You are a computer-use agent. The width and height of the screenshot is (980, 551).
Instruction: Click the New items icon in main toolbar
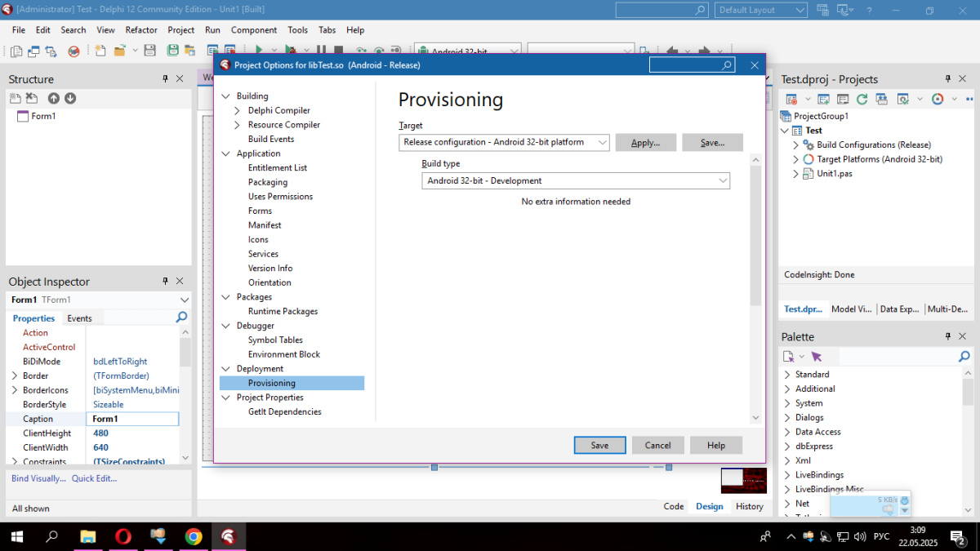(100, 51)
